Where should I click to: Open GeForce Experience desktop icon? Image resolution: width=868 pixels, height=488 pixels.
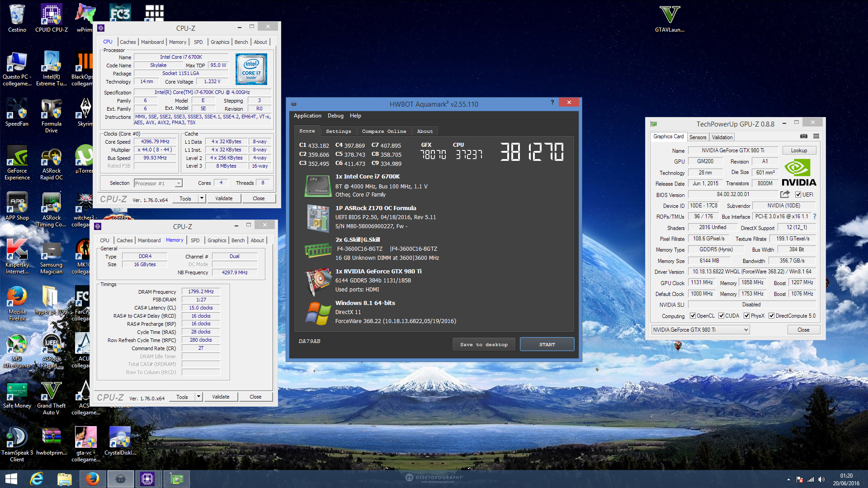click(17, 163)
